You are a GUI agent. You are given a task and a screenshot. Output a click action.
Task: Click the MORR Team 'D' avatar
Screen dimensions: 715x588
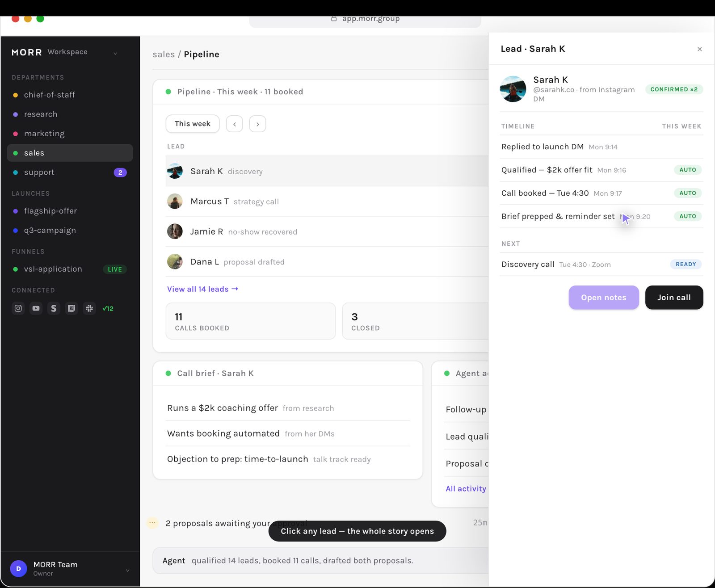(18, 569)
